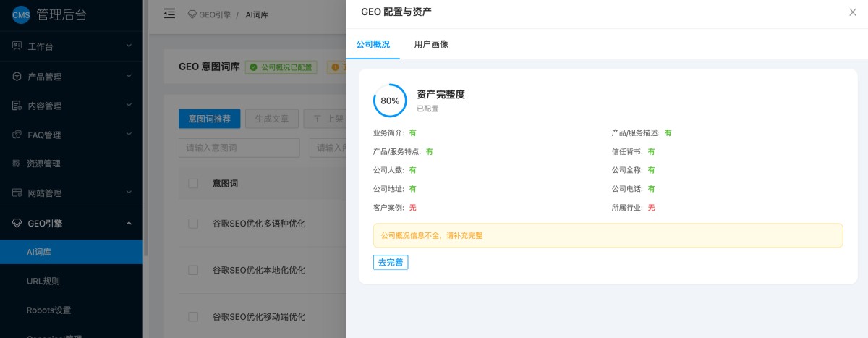
Task: Expand the 产品管理 submenu arrow
Action: 129,75
